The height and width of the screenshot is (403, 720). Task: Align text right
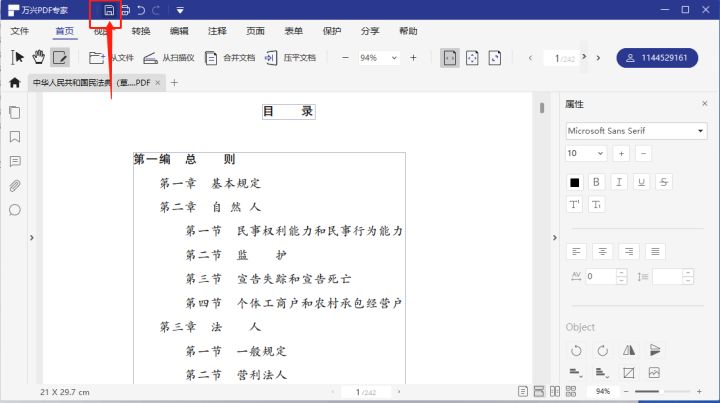(x=629, y=252)
